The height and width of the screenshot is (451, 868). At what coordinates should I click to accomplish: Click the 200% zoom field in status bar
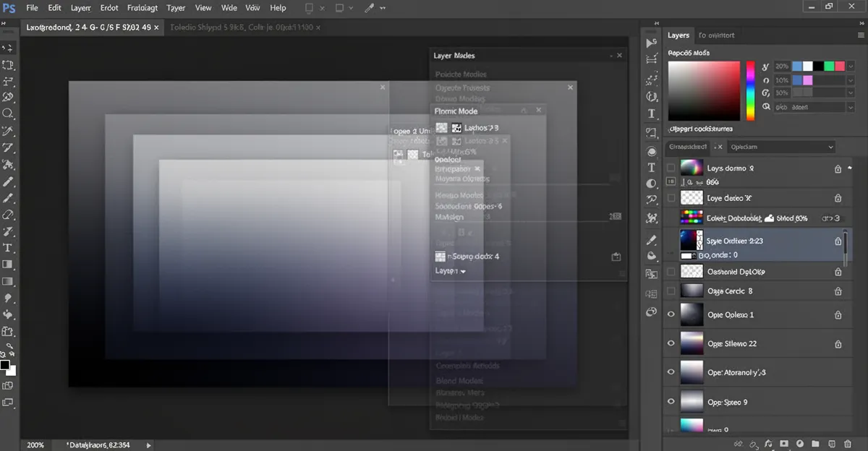35,445
